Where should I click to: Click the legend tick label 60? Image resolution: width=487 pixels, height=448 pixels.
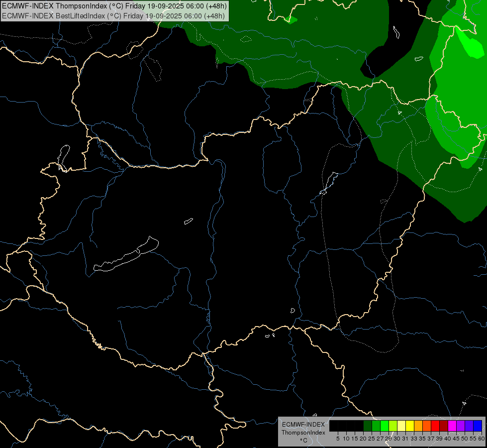click(x=482, y=439)
